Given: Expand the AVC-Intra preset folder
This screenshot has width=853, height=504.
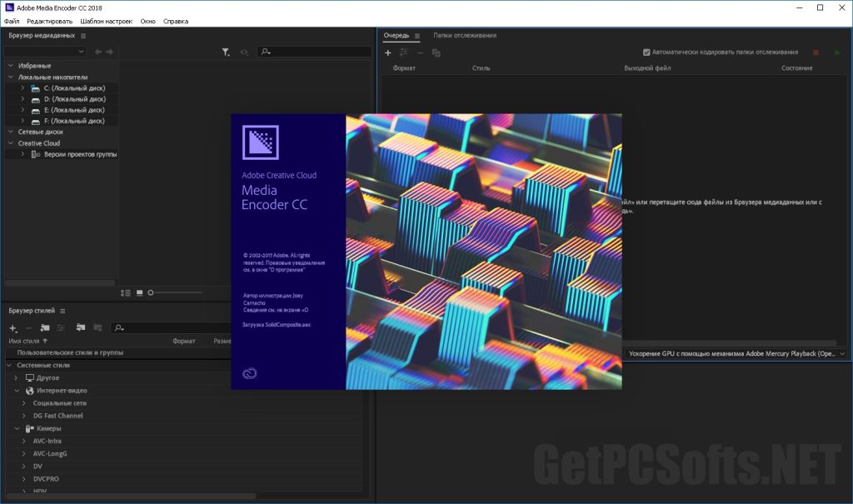Looking at the screenshot, I should tap(24, 441).
